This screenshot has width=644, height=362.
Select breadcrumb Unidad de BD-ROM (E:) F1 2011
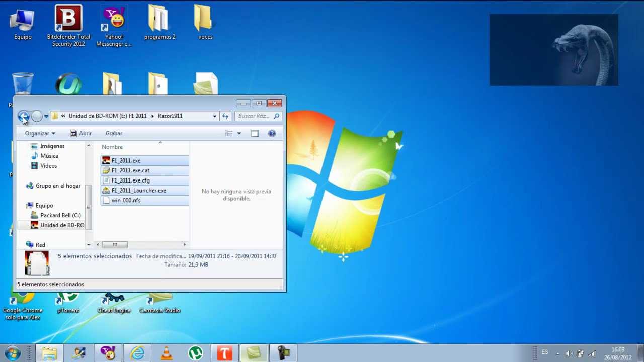pos(108,116)
